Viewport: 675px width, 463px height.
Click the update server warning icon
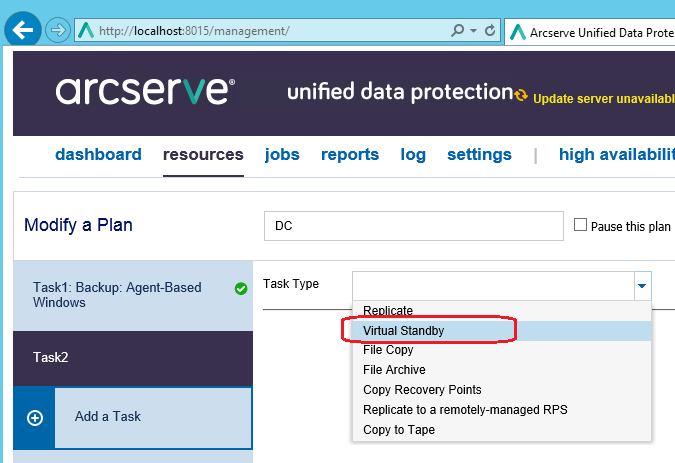tap(520, 95)
